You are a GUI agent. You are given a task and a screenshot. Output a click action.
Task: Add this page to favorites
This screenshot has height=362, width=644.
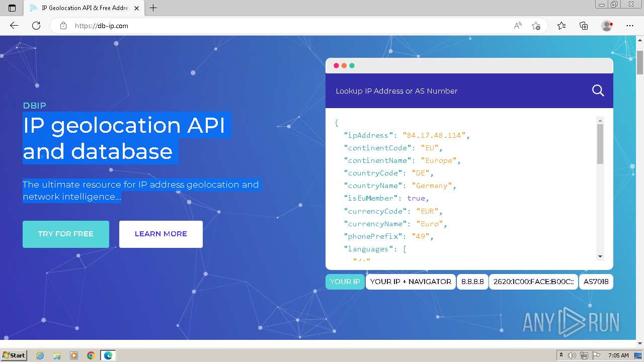point(536,26)
